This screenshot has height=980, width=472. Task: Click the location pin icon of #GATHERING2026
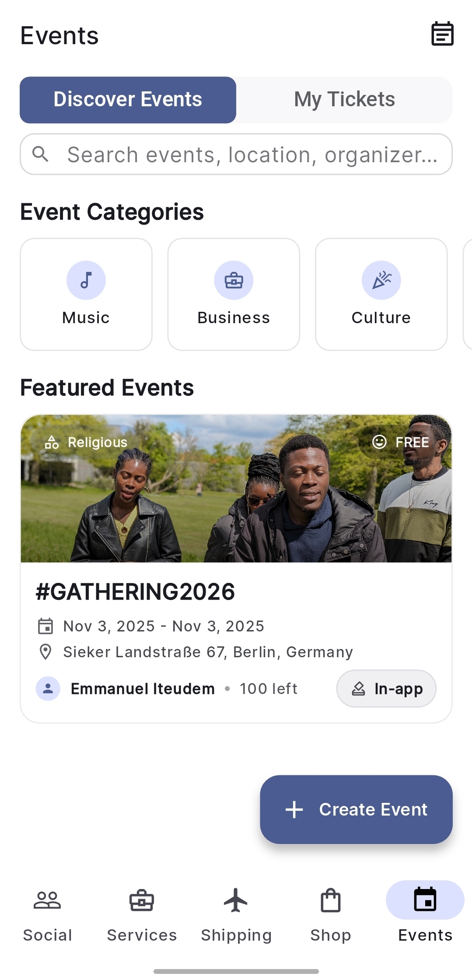coord(45,652)
